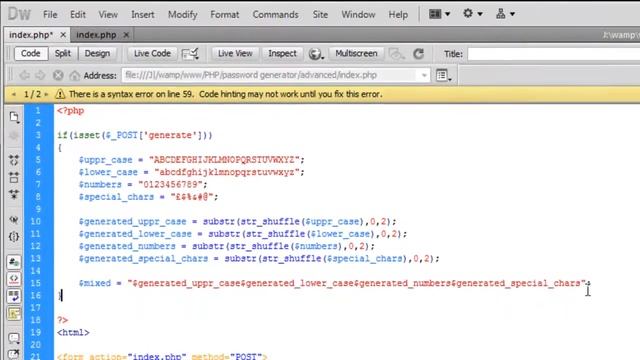Image resolution: width=640 pixels, height=360 pixels.
Task: Open the Site management dropdown
Action: click(x=505, y=14)
